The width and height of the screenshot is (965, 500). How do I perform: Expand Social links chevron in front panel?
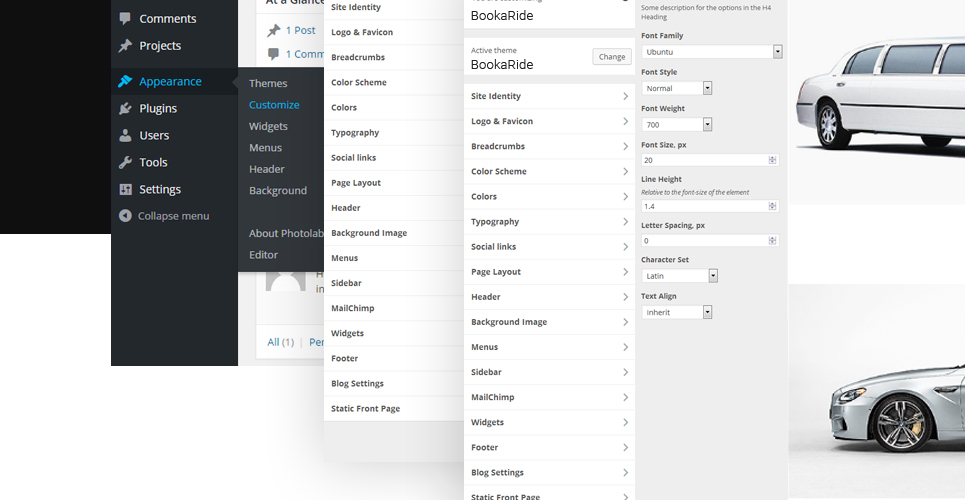point(625,247)
